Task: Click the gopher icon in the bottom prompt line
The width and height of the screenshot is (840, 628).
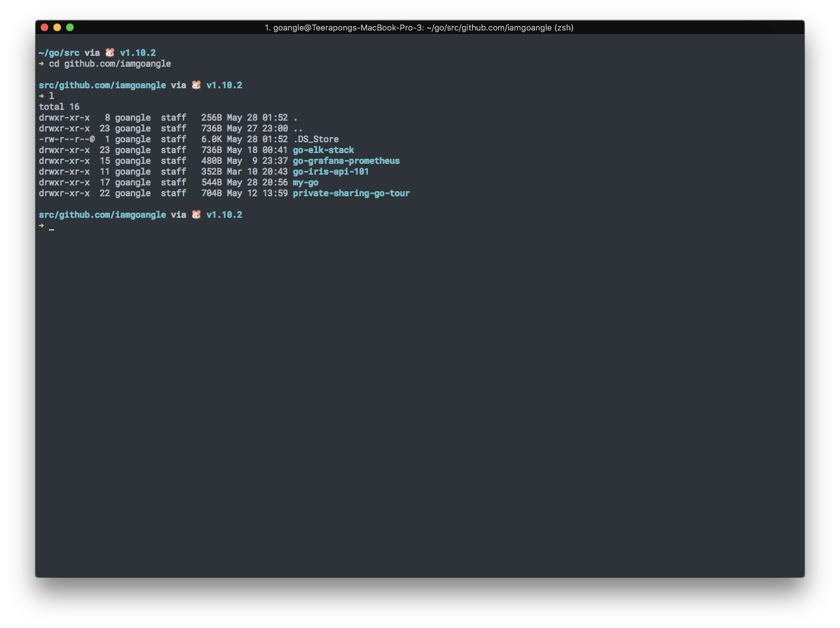Action: 196,214
